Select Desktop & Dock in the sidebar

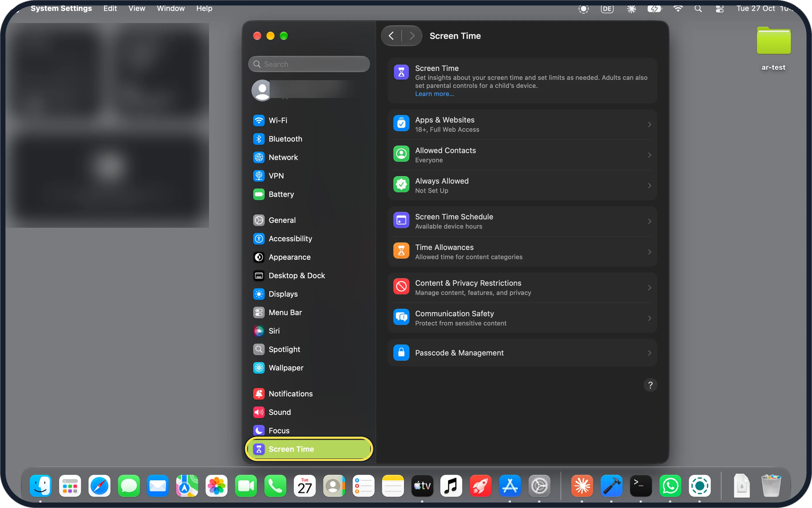309,276
